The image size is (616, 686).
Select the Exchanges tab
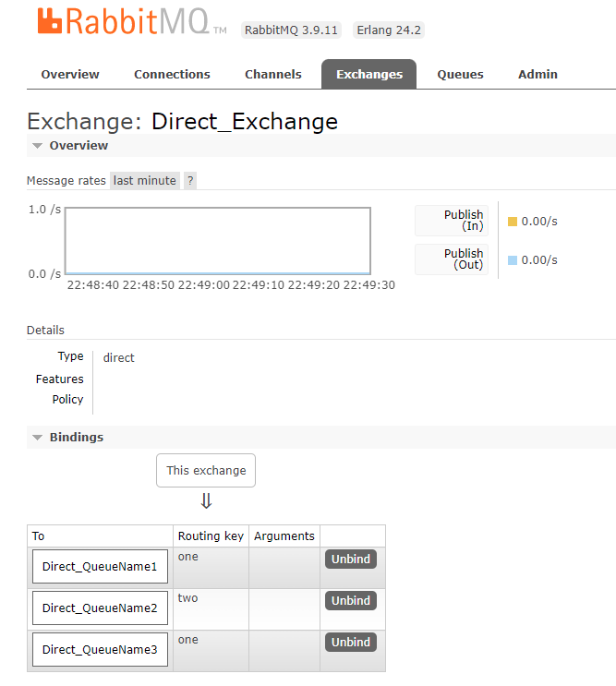[x=368, y=75]
